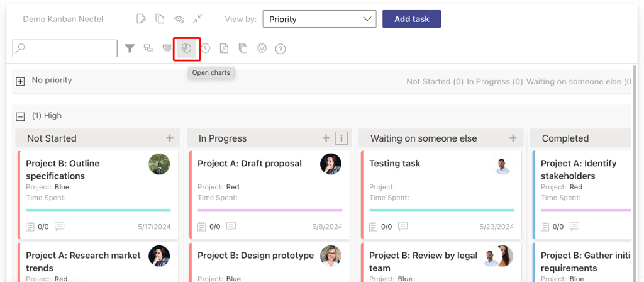Screen dimensions: 644x282
Task: Click the avatar on Research market trends card
Action: (159, 256)
